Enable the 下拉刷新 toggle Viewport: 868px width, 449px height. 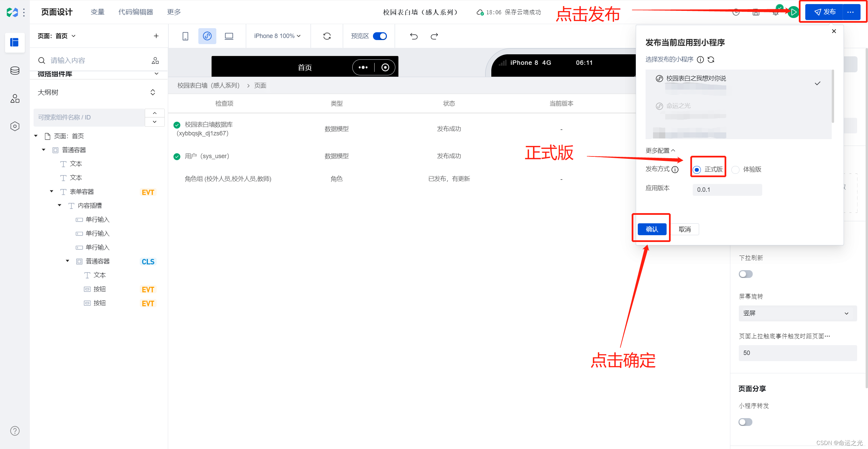[x=746, y=274]
